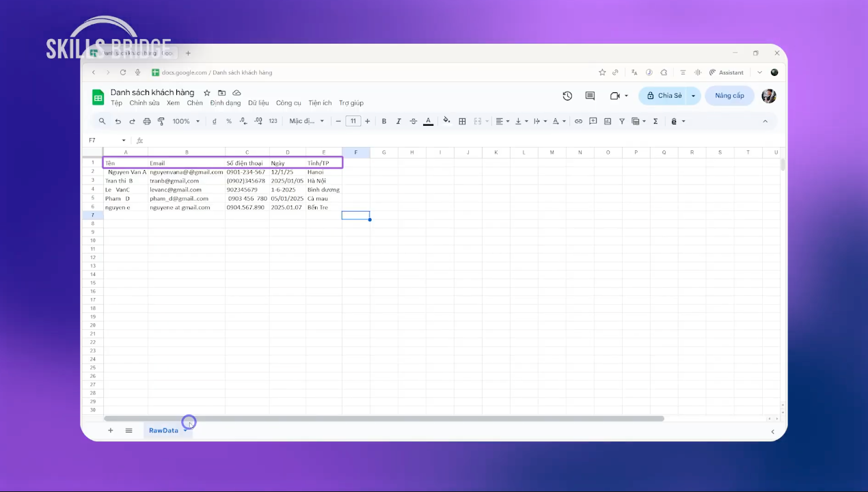Click the insert chart icon
The image size is (868, 492).
(x=608, y=122)
